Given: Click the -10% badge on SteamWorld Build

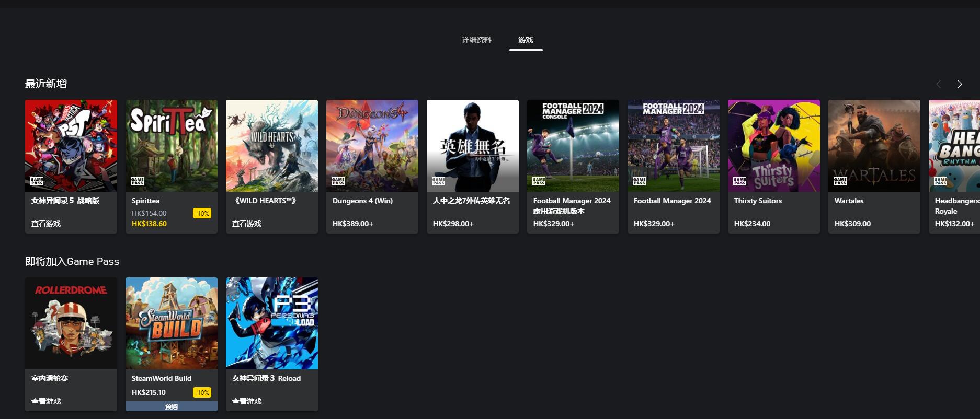Looking at the screenshot, I should pos(202,392).
